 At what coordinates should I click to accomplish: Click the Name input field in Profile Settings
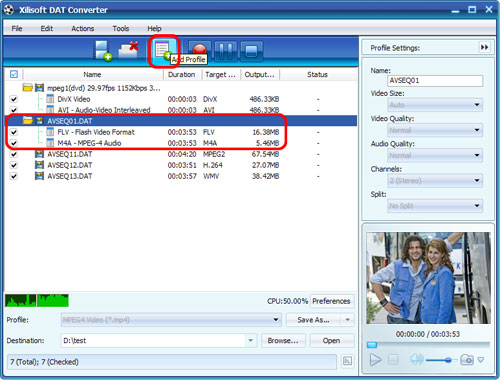coord(435,81)
